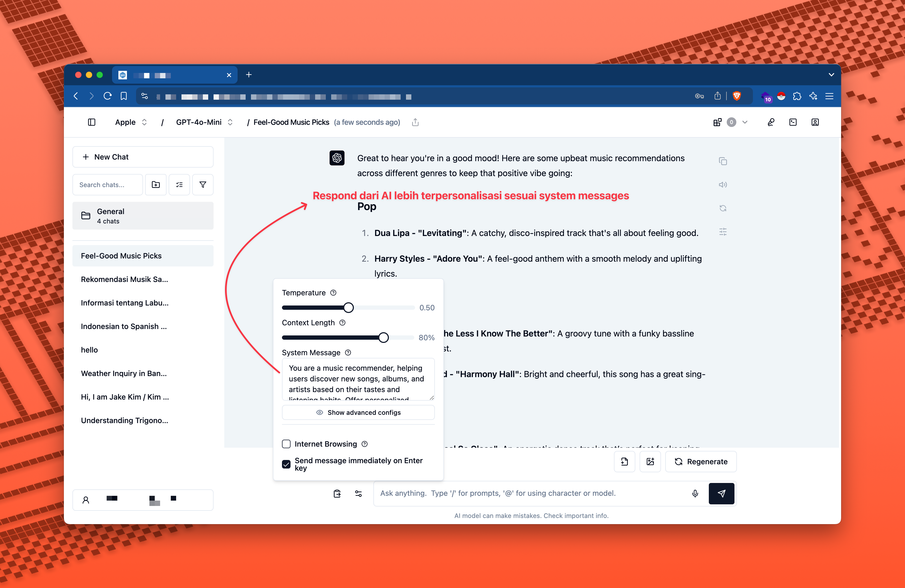Upload an image attachment
Image resolution: width=905 pixels, height=588 pixels.
tap(650, 462)
